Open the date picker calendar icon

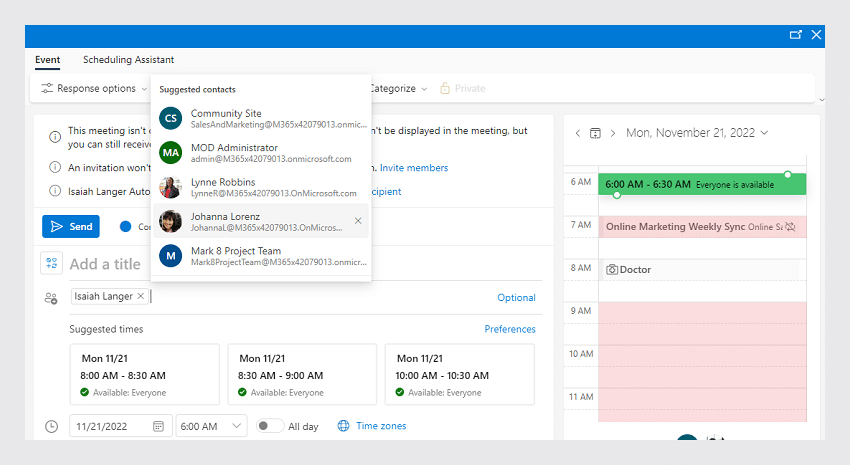158,427
